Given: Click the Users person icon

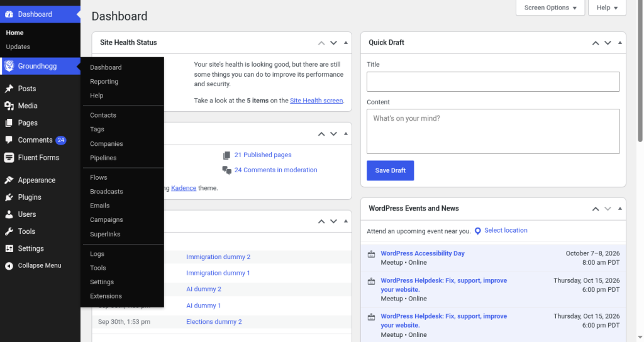Looking at the screenshot, I should 9,214.
